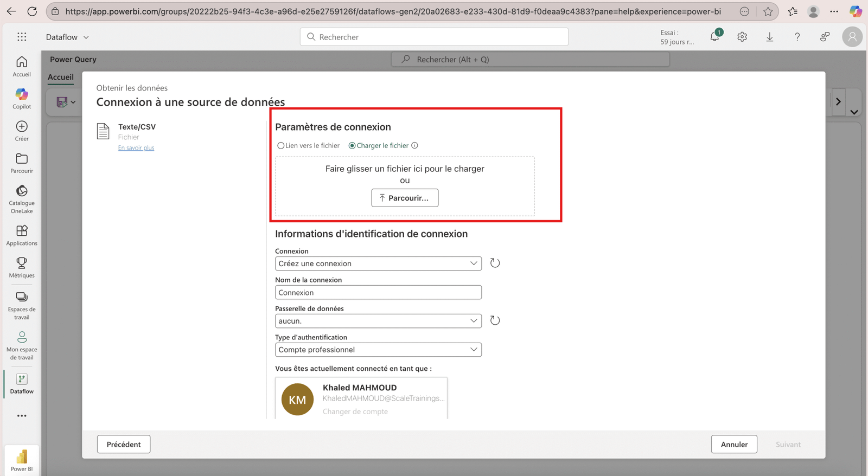Open browser more options menu
The image size is (868, 476).
[x=834, y=11]
